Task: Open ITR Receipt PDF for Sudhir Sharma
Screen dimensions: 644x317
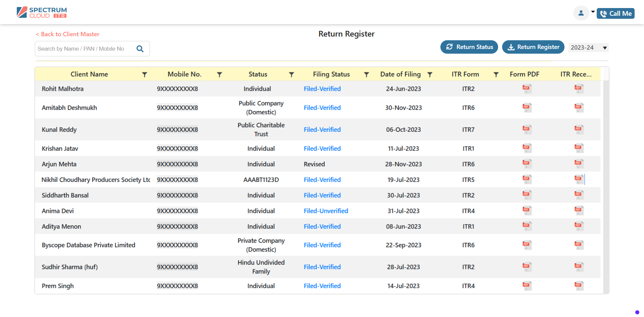Action: point(579,267)
